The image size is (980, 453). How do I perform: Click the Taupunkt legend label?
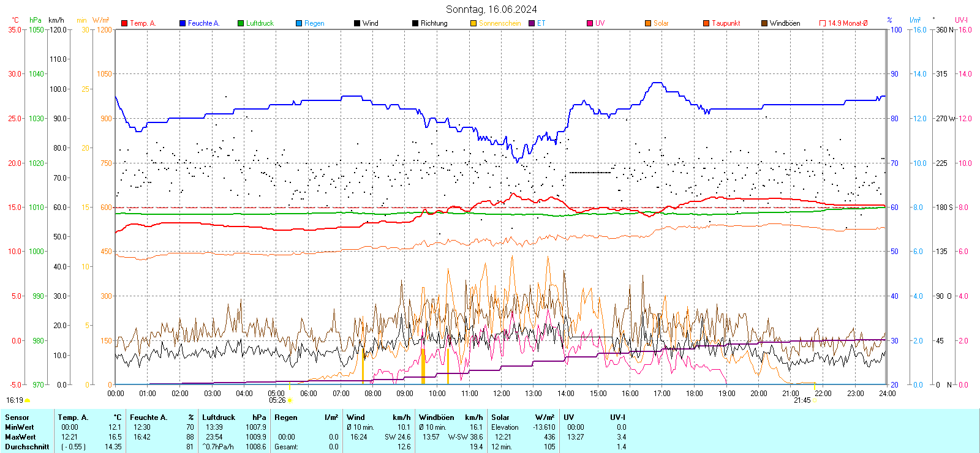point(726,23)
